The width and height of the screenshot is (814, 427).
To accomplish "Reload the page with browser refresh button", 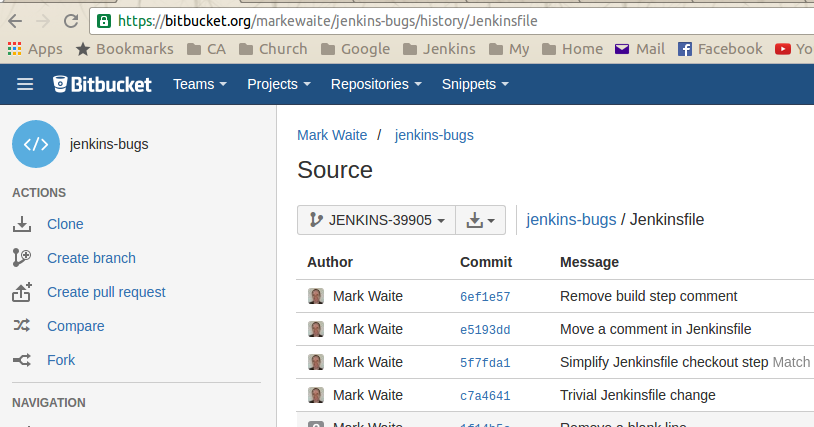I will click(71, 20).
